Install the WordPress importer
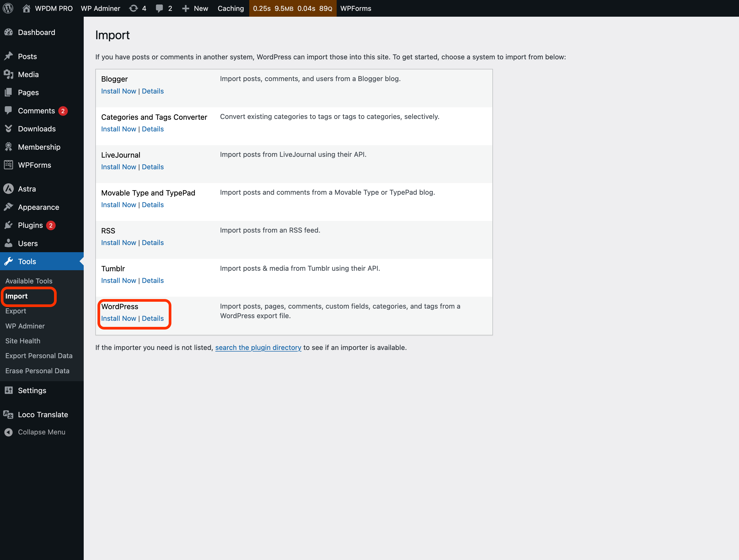 pyautogui.click(x=119, y=318)
